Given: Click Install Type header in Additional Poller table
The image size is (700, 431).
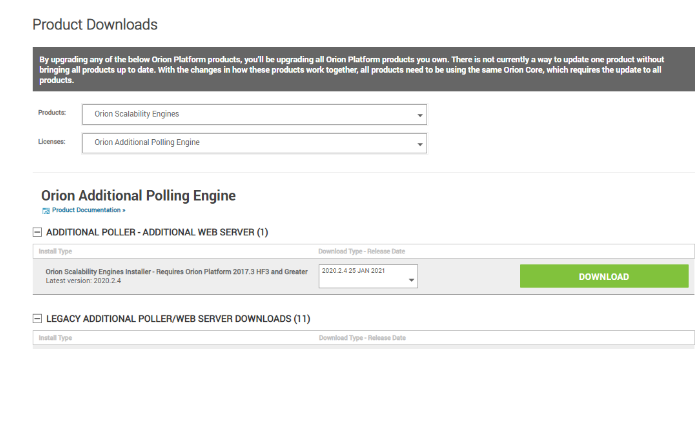Looking at the screenshot, I should pyautogui.click(x=55, y=250).
